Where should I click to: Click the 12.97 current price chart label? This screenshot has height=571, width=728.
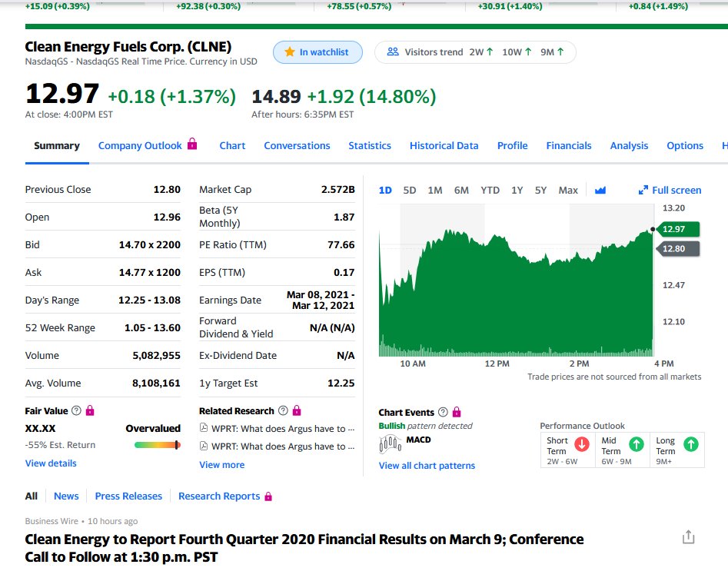[677, 229]
